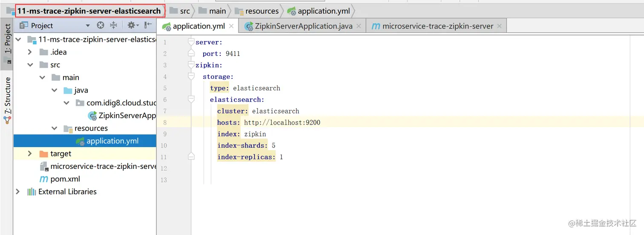This screenshot has height=235, width=644.
Task: Select application.yml in the project tree
Action: [x=85, y=141]
